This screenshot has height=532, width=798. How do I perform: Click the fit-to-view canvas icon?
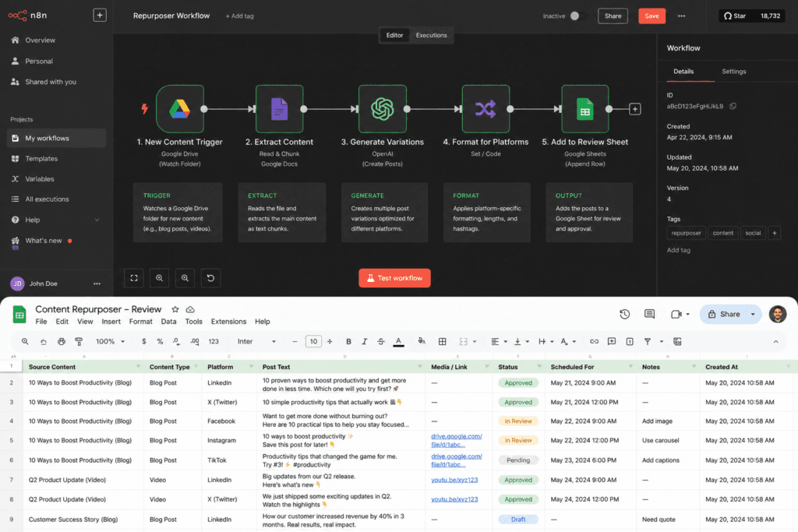click(x=134, y=278)
